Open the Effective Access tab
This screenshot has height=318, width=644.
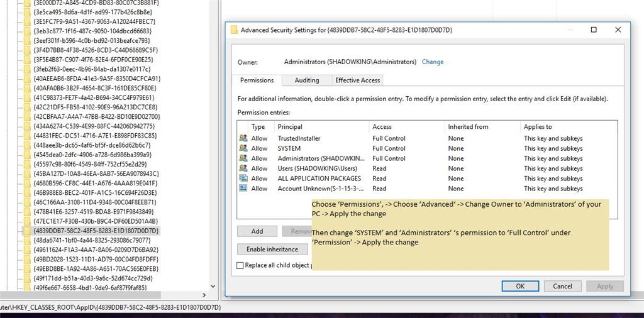(358, 80)
